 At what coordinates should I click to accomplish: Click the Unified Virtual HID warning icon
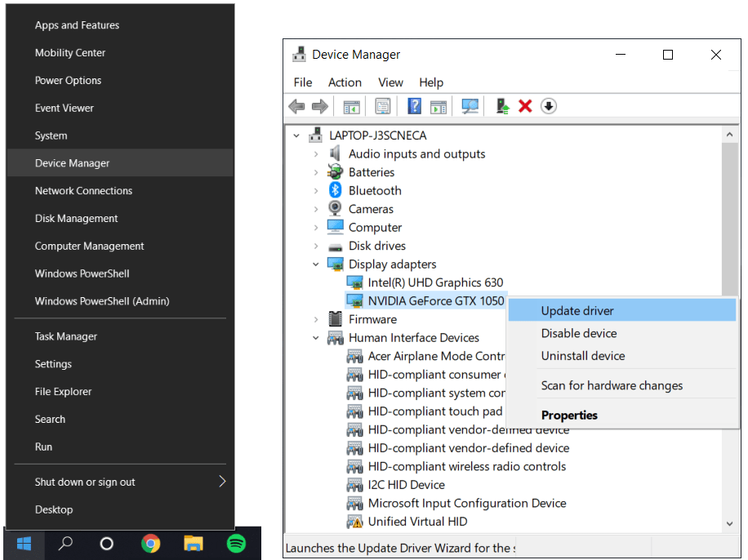coord(354,522)
